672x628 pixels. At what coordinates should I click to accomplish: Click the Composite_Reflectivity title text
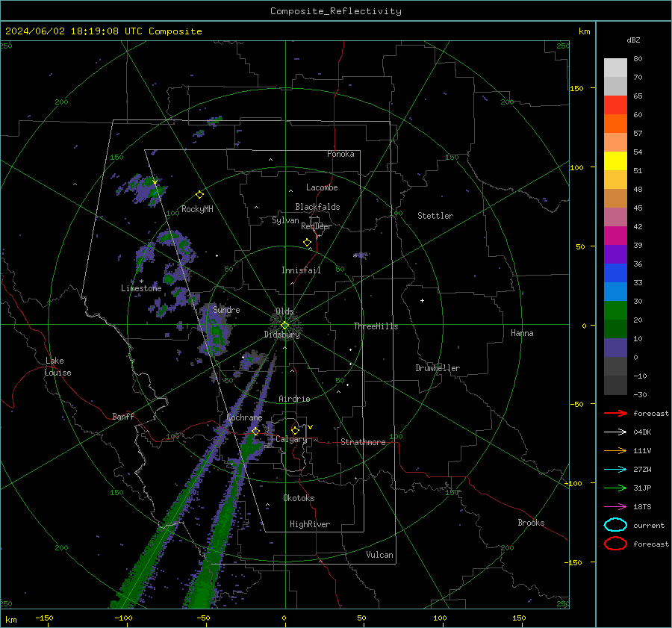(x=335, y=11)
